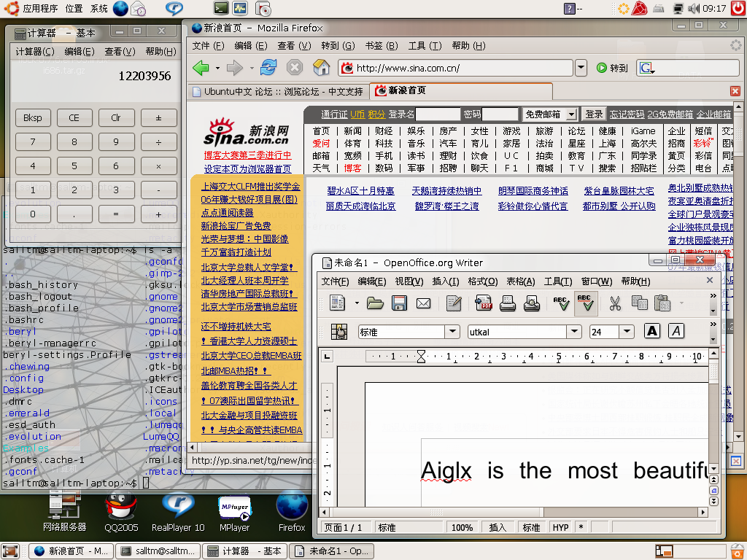Open the 查看(V) menu in the calculator
This screenshot has height=560, width=747.
(x=120, y=52)
